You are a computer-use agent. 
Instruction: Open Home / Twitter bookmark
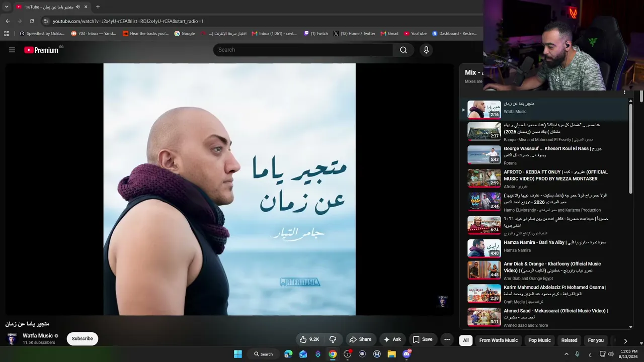354,34
